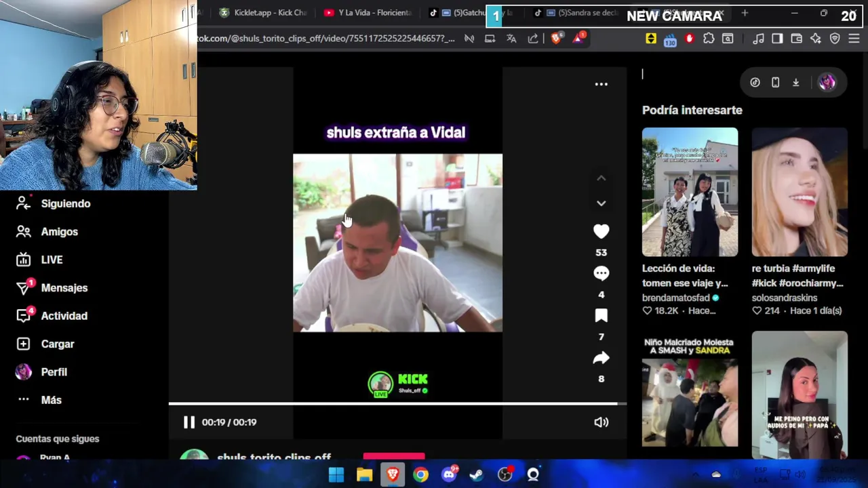Save the video with the bookmark icon

coord(601,316)
